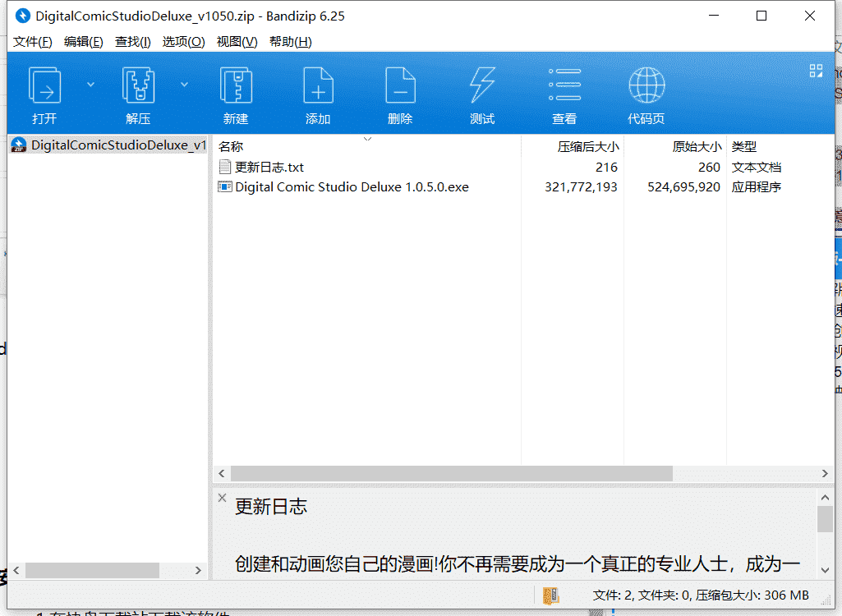Click the 更新日志 preview heading text
842x616 pixels.
(270, 507)
